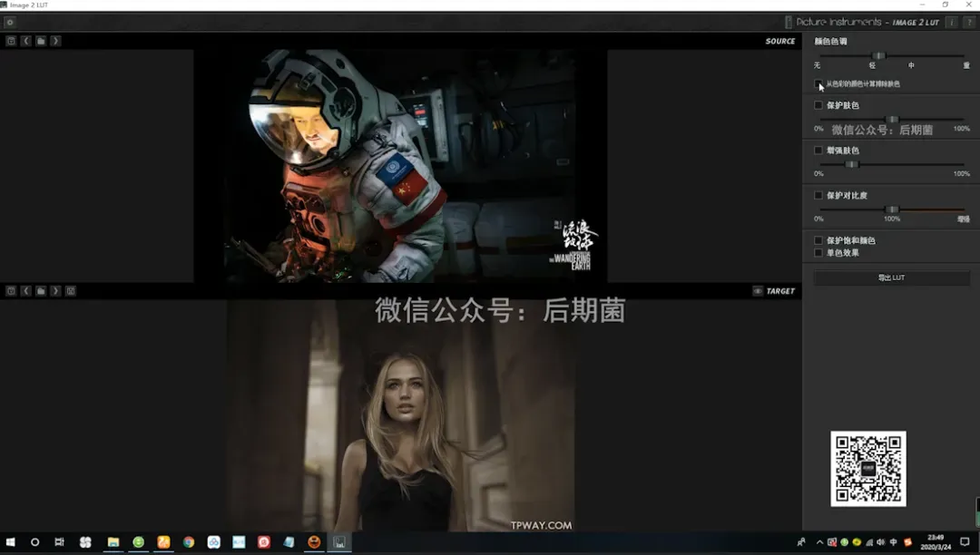Open Task View on taskbar

coord(59,542)
